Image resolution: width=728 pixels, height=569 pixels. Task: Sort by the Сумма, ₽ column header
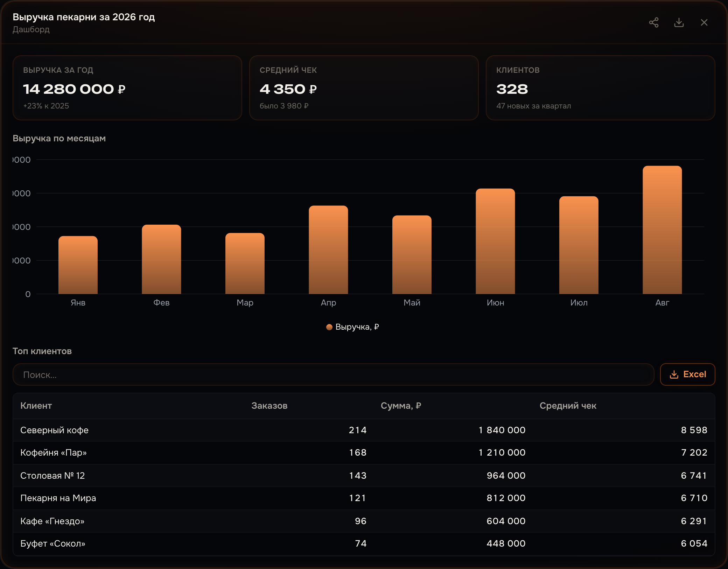pos(401,406)
